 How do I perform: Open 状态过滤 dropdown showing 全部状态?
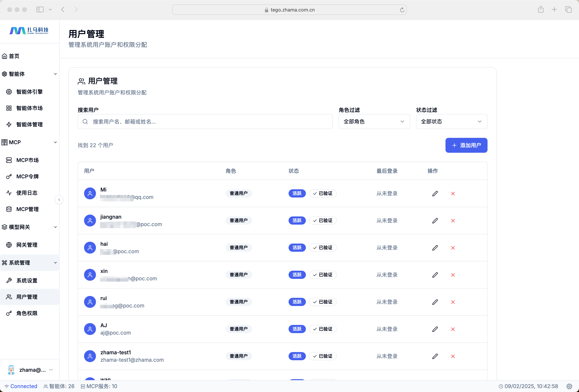coord(451,122)
